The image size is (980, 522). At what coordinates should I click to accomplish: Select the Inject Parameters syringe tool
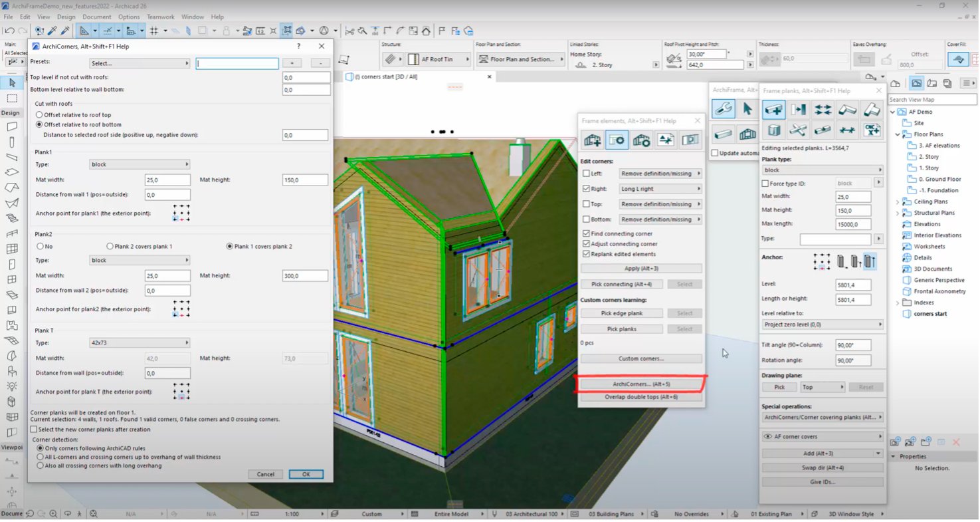pyautogui.click(x=64, y=31)
